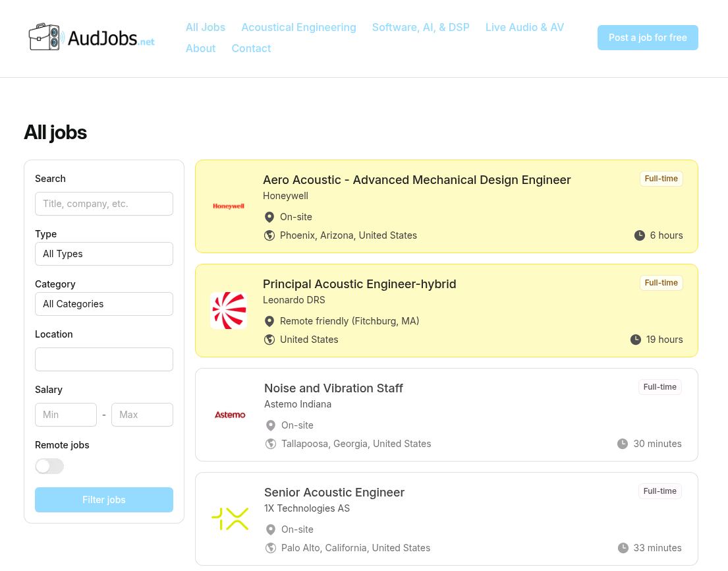Go to Software, AI, & DSP section

[x=420, y=27]
